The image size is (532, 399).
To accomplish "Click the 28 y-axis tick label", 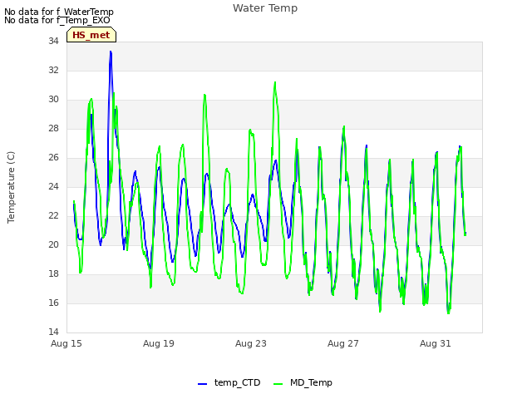I will pyautogui.click(x=53, y=129).
